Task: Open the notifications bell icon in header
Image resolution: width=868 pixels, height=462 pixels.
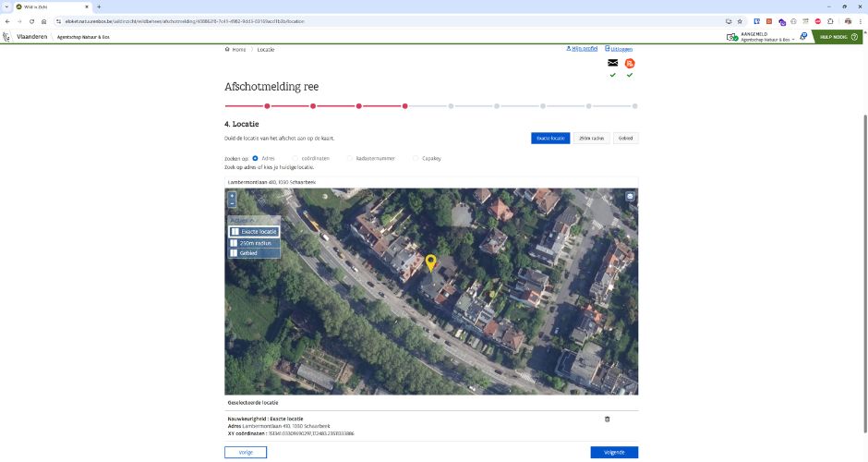Action: [803, 37]
